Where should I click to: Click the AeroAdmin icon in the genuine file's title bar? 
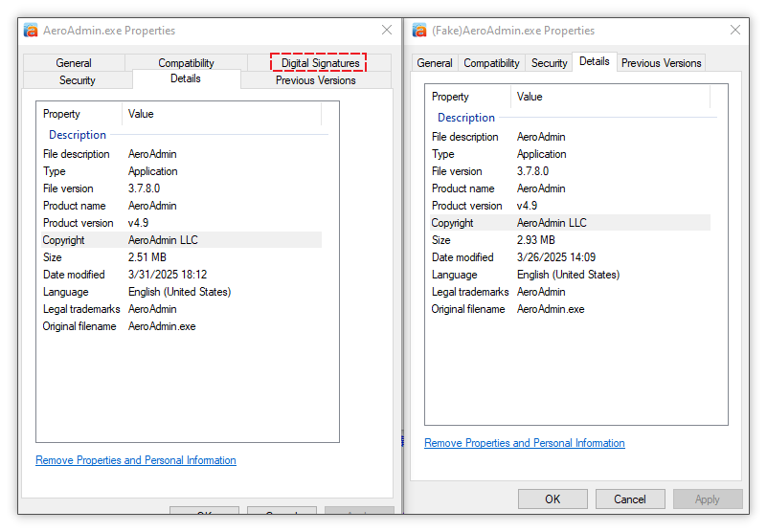tap(31, 30)
